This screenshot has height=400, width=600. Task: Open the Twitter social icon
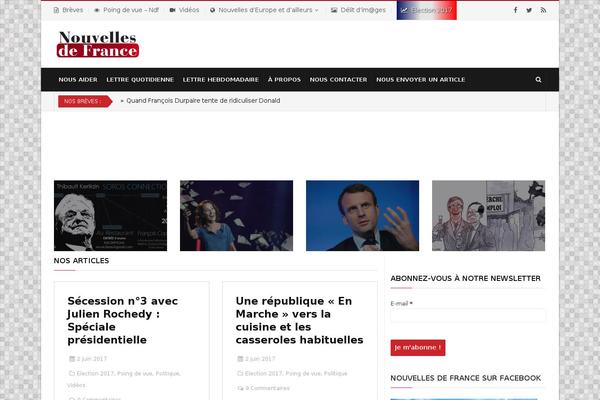click(529, 10)
